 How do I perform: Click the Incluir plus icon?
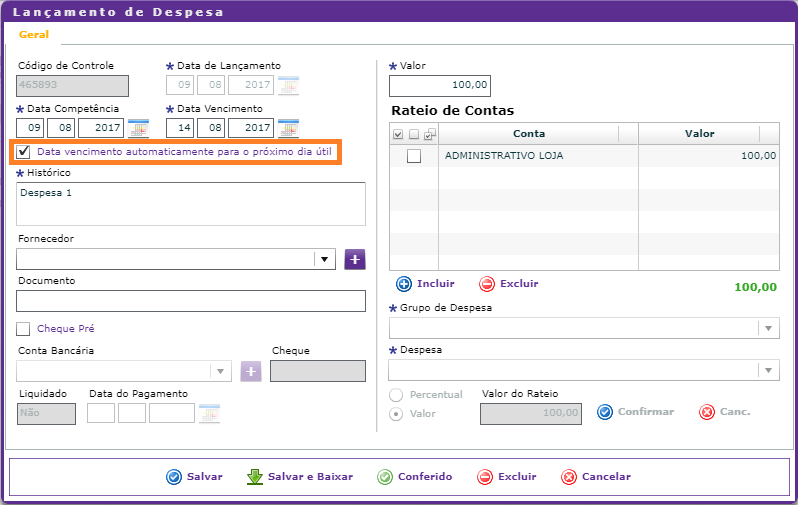click(404, 284)
